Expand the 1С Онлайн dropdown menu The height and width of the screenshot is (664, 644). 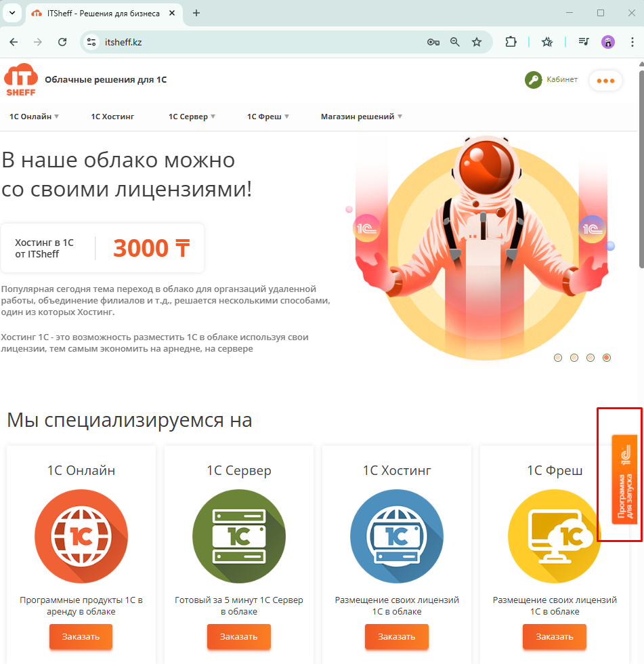(34, 117)
